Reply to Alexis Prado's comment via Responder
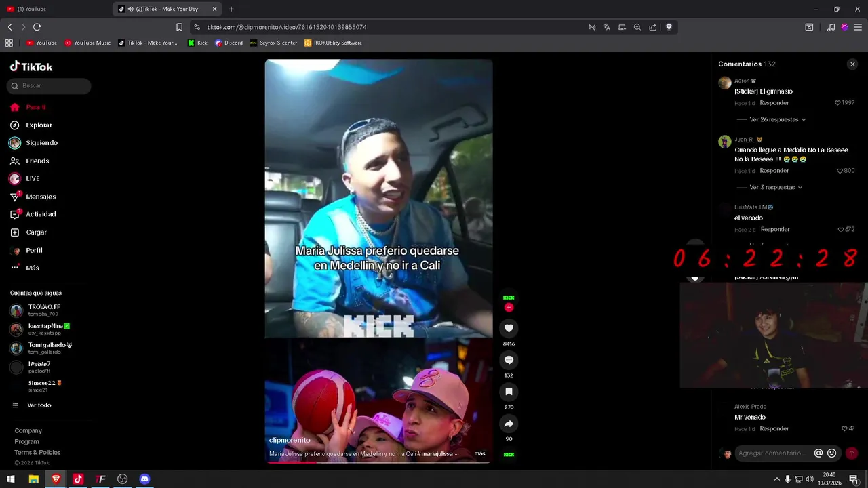This screenshot has width=868, height=488. [x=774, y=429]
